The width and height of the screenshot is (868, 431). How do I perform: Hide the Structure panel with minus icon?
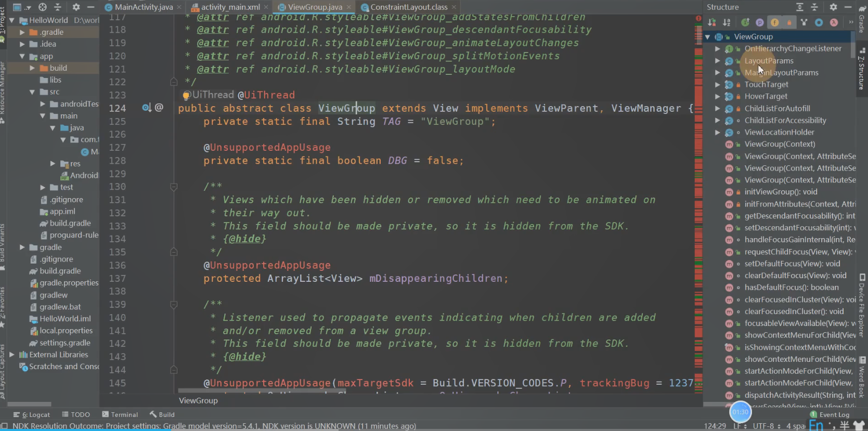point(848,7)
